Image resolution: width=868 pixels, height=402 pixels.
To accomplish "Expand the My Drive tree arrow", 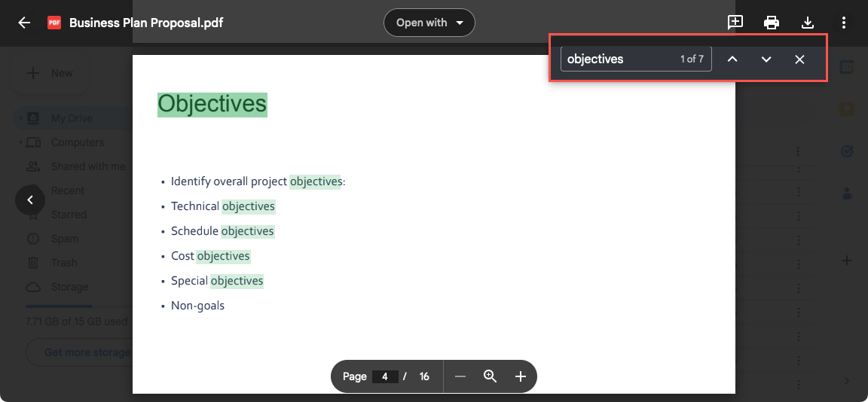I will pos(20,118).
